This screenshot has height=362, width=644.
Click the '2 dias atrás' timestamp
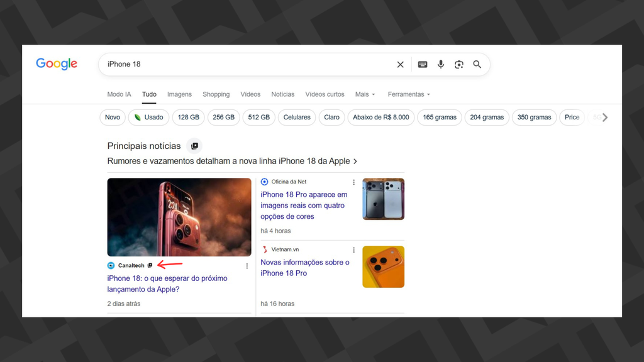click(124, 304)
